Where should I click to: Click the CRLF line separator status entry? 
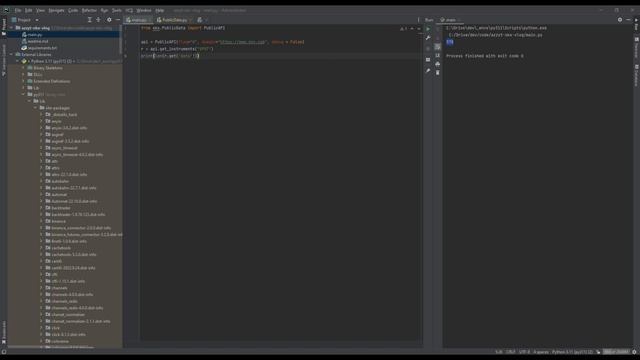tap(511, 352)
